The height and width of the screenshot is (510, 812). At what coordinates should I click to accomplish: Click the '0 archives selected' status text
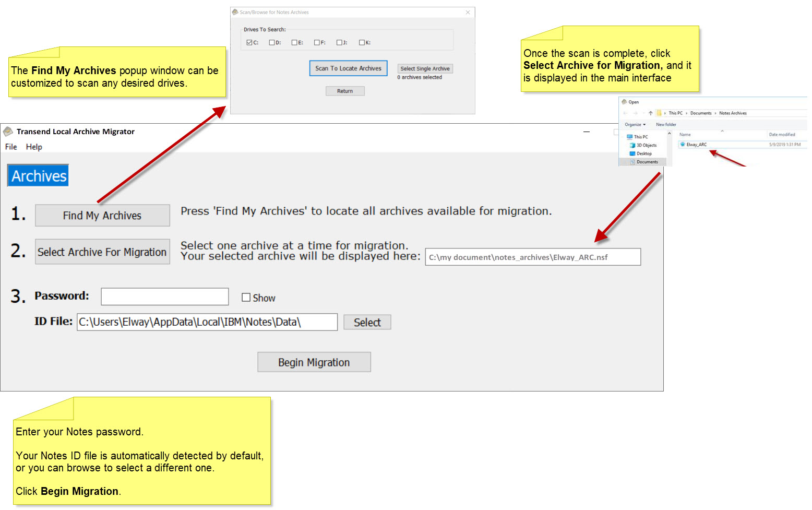420,77
